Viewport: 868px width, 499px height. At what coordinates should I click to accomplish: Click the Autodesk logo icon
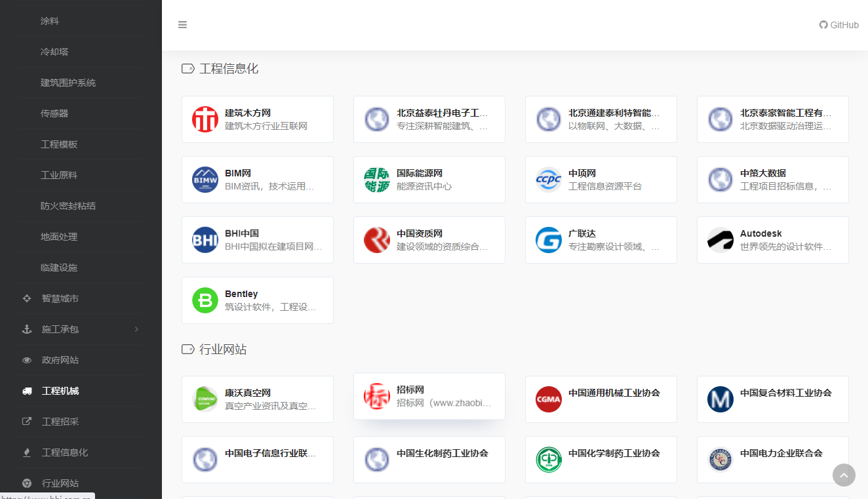pyautogui.click(x=720, y=240)
